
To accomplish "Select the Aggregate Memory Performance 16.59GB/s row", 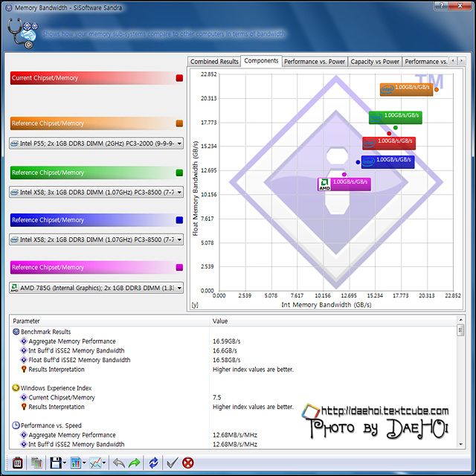I will [233, 341].
